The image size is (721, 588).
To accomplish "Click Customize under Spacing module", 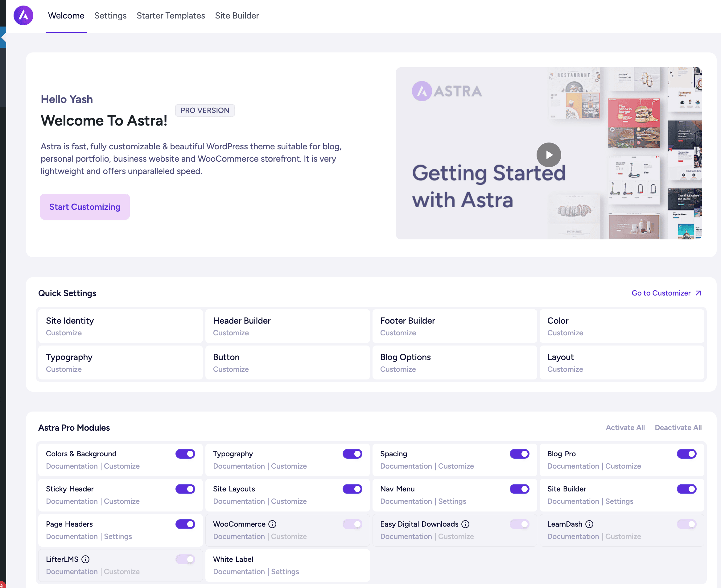I will [456, 466].
